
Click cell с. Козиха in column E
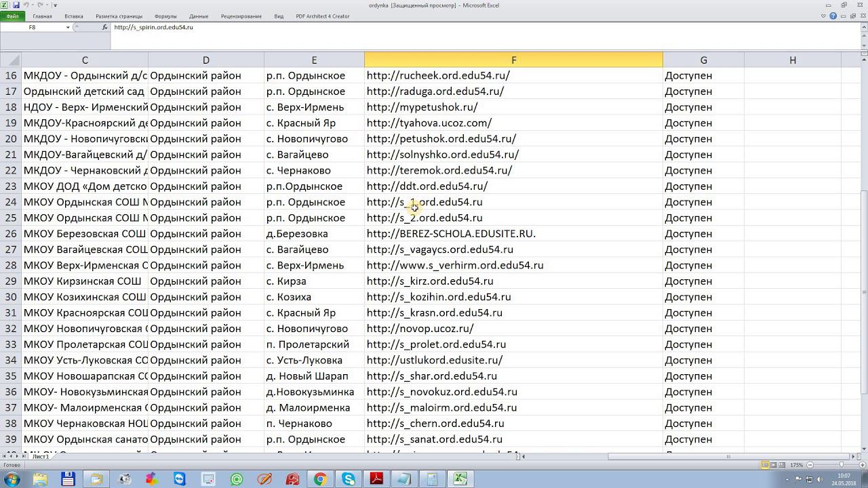(x=314, y=297)
